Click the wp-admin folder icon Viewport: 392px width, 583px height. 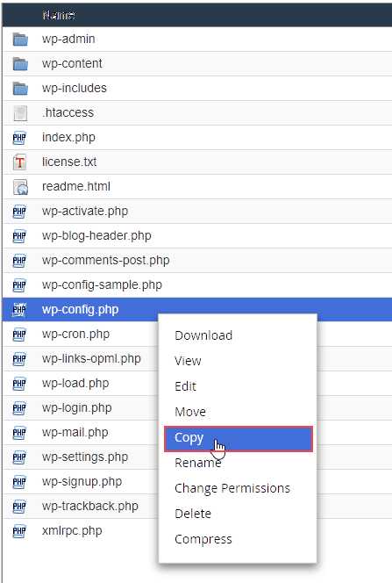click(x=20, y=39)
